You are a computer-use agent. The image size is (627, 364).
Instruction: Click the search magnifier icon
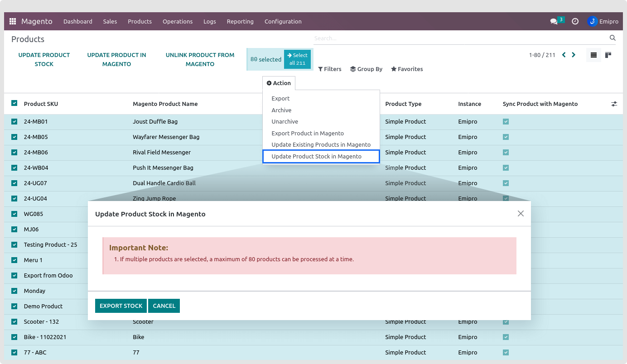click(613, 38)
